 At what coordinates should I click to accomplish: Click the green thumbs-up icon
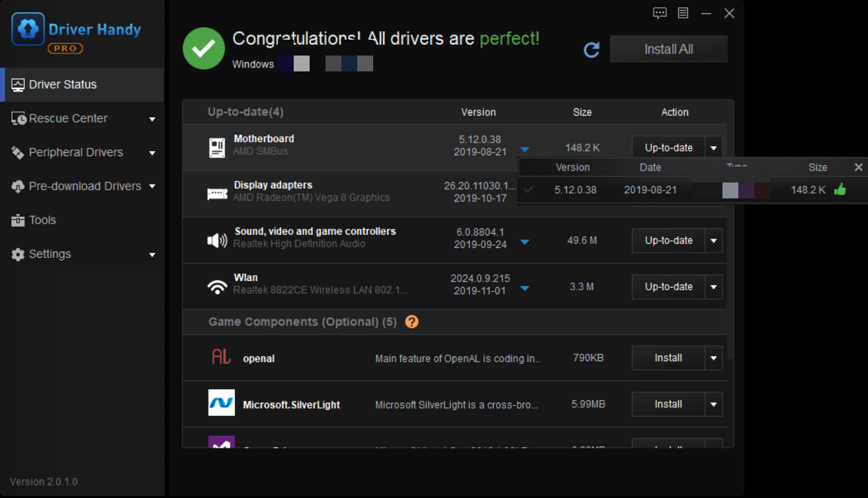(840, 190)
